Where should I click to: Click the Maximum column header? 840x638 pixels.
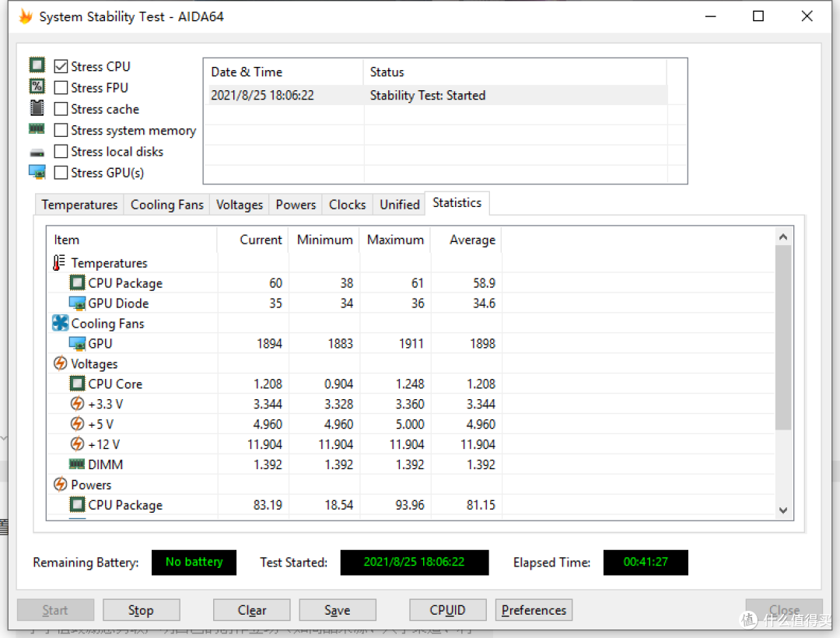pos(395,240)
